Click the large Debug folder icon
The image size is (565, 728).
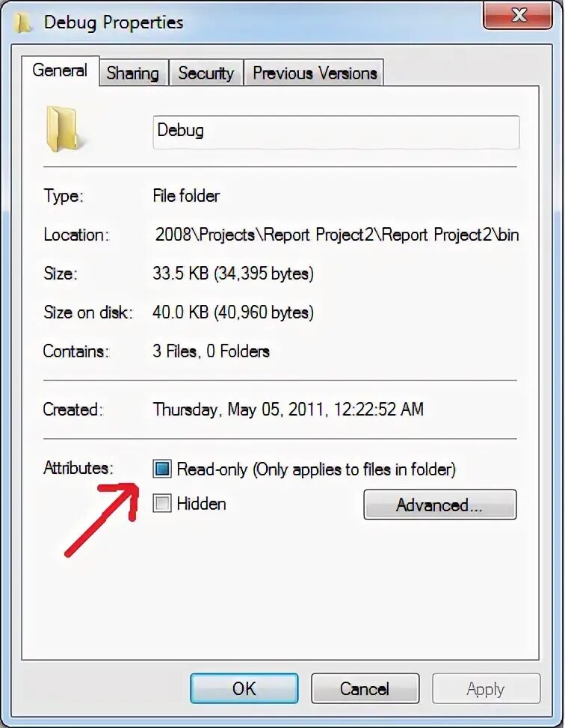click(x=63, y=129)
